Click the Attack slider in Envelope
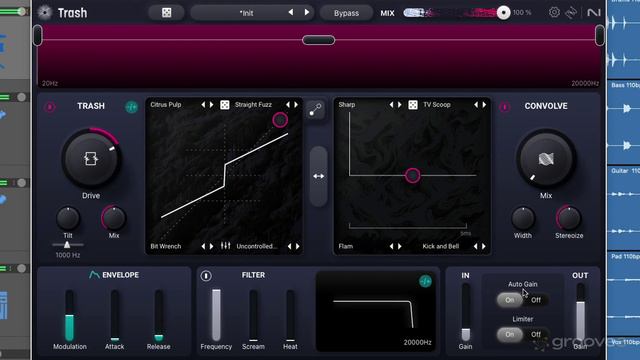Viewport: 640px width, 360px height. click(x=115, y=316)
